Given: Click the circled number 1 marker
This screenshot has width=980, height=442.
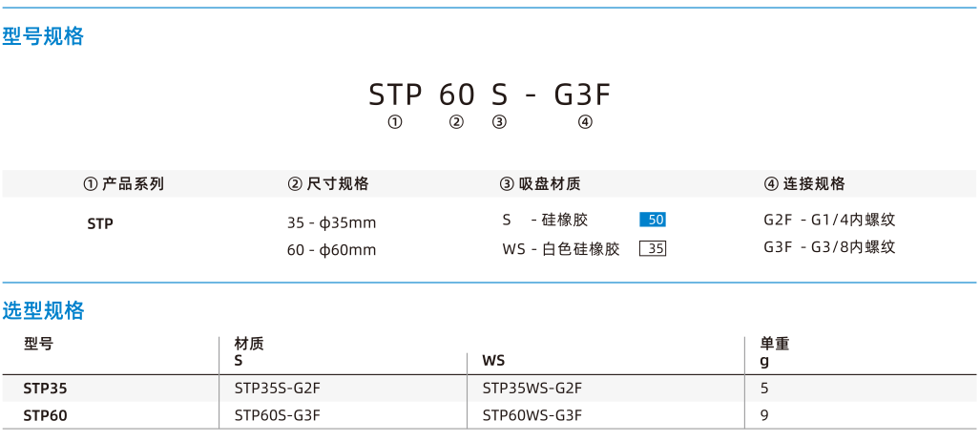Looking at the screenshot, I should [x=394, y=122].
